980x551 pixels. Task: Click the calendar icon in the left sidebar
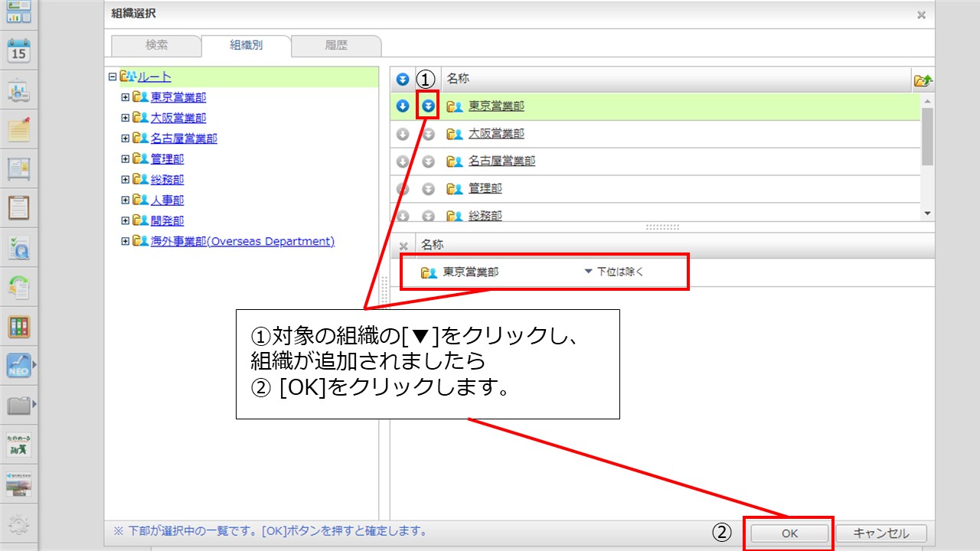coord(18,52)
